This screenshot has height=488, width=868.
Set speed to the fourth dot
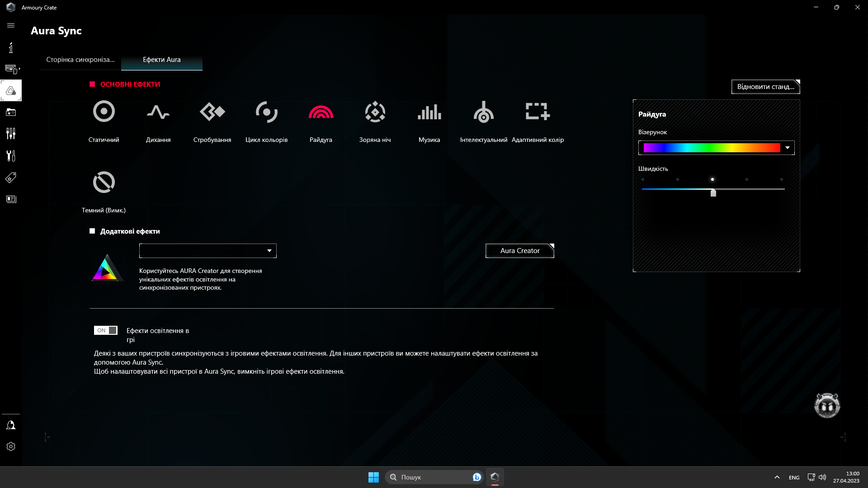747,179
